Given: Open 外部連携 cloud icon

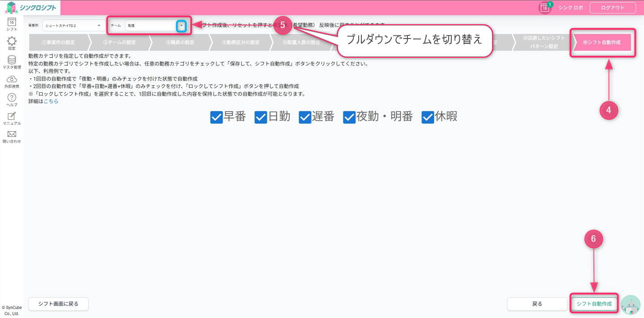Looking at the screenshot, I should tap(12, 79).
